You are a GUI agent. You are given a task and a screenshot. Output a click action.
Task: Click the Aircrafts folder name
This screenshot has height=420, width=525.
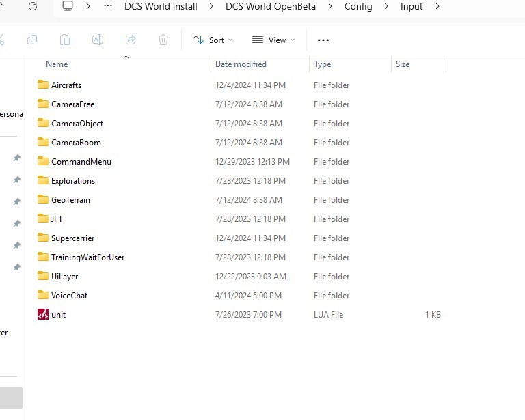point(66,85)
